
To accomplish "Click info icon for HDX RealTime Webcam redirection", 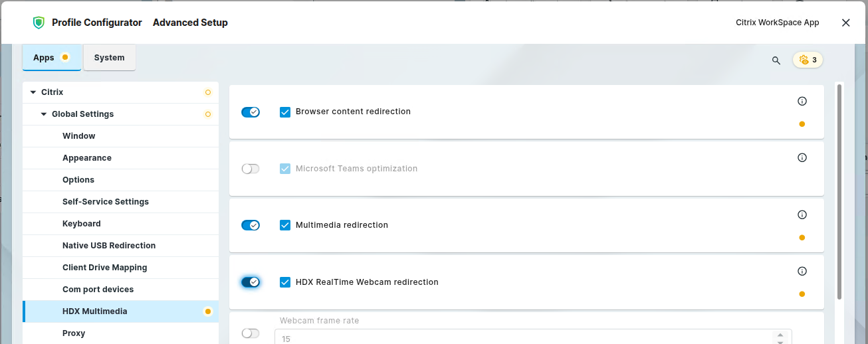I will click(x=802, y=272).
